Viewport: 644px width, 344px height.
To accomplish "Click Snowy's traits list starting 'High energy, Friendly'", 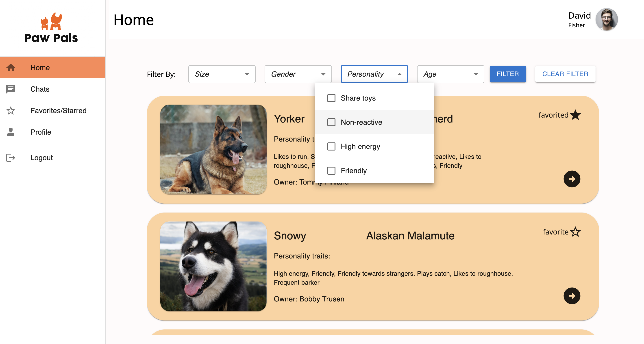I will pos(393,278).
